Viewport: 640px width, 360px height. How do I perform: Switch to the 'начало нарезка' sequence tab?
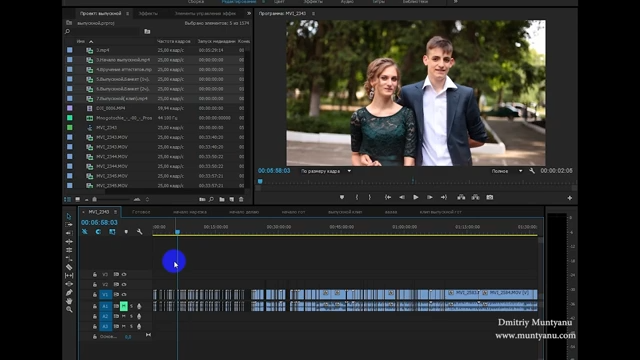pyautogui.click(x=190, y=212)
